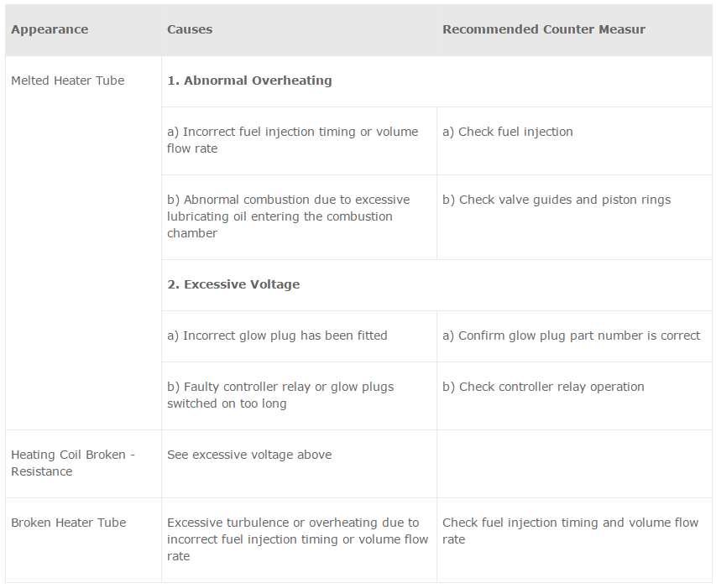The height and width of the screenshot is (588, 716).
Task: Click the Check fuel injection cell
Action: (508, 132)
